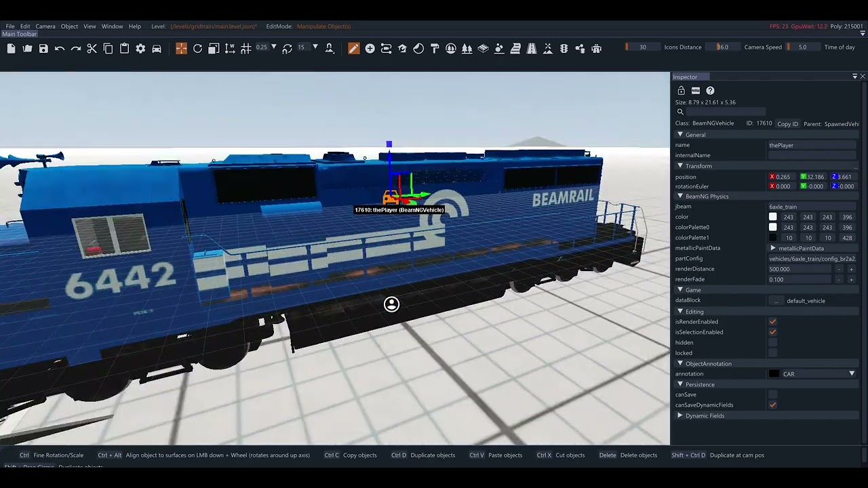Click the terrain layers editor icon

tap(483, 48)
